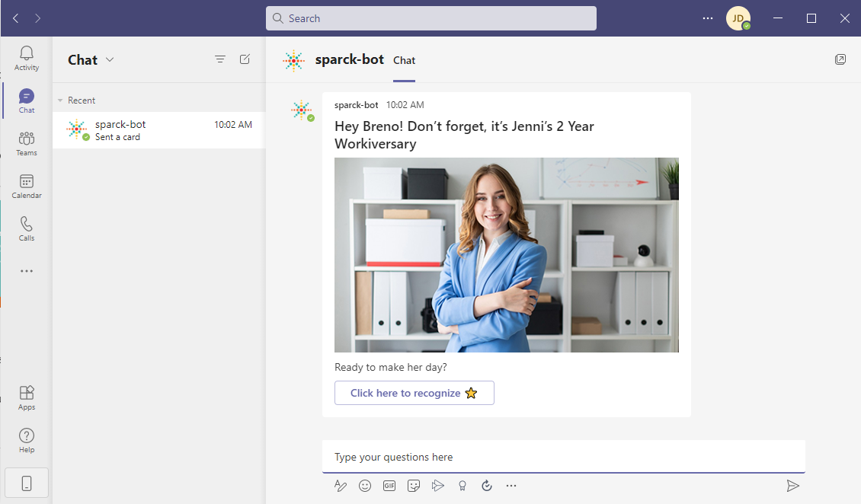Click the Loop/Approvals compose icon
Viewport: 861px width, 504px height.
pos(487,486)
